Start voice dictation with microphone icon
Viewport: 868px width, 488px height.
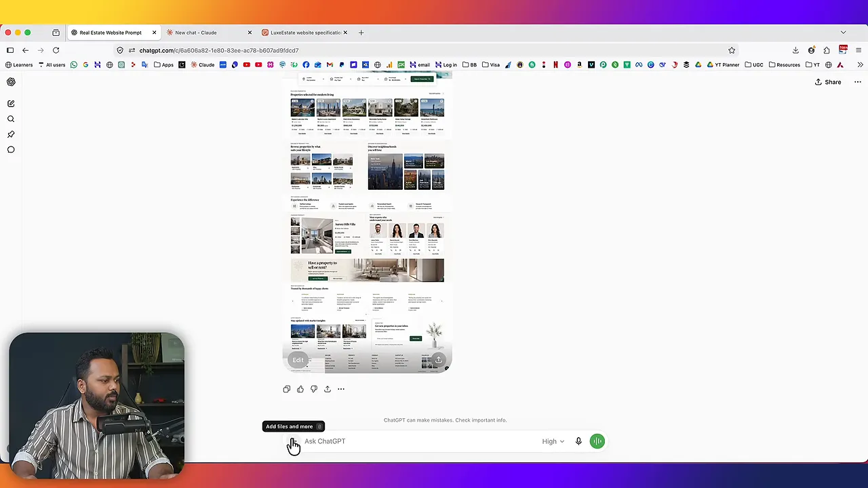pos(578,441)
